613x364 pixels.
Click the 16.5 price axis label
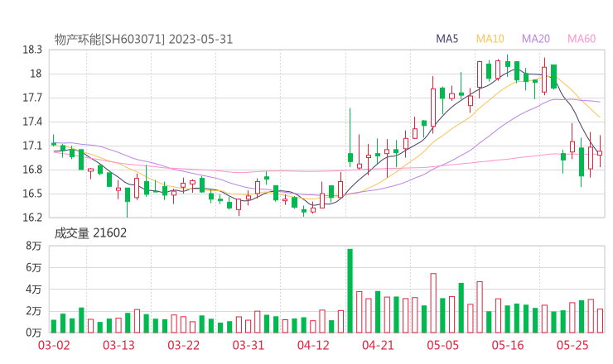pyautogui.click(x=32, y=194)
